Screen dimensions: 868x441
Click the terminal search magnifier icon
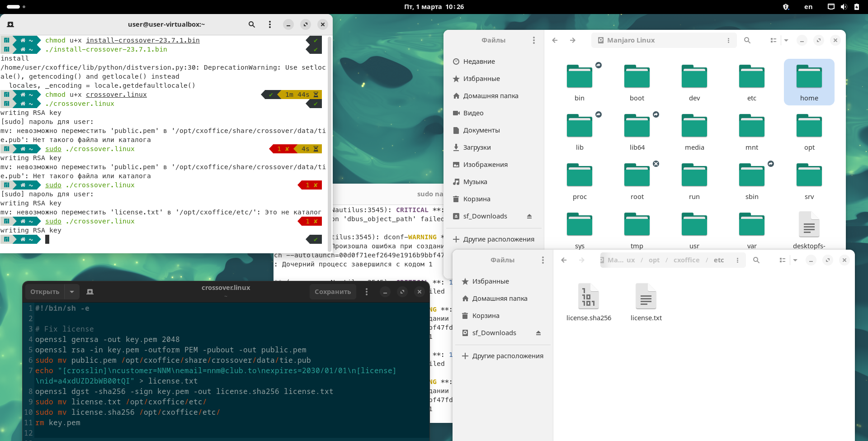pos(252,24)
